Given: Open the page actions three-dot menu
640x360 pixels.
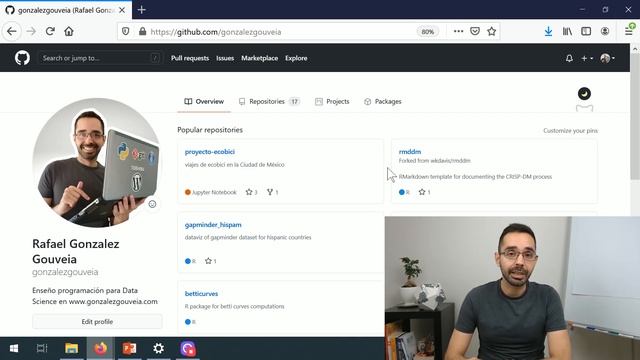Looking at the screenshot, I should [458, 31].
